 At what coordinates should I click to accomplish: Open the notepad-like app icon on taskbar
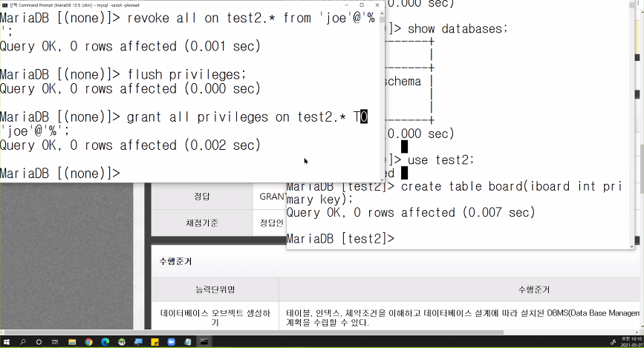[x=188, y=342]
